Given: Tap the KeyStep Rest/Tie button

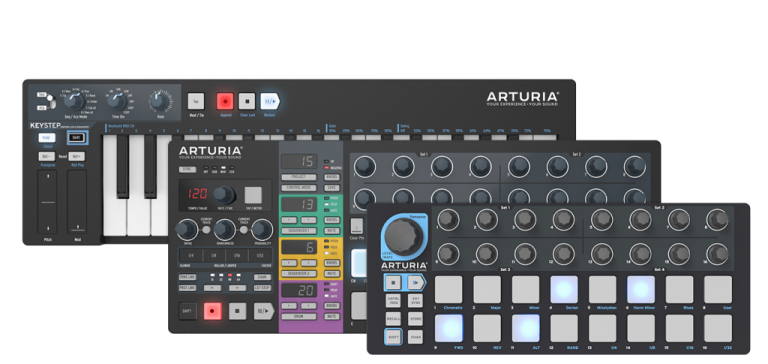Looking at the screenshot, I should pos(196,101).
